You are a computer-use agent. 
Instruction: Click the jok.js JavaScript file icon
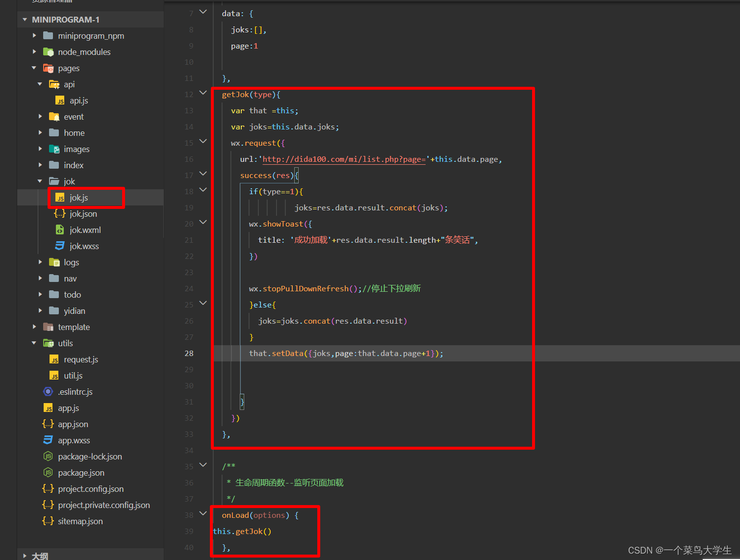click(x=60, y=198)
